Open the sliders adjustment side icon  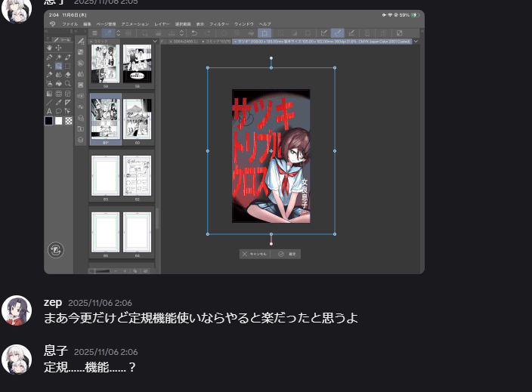tap(81, 106)
